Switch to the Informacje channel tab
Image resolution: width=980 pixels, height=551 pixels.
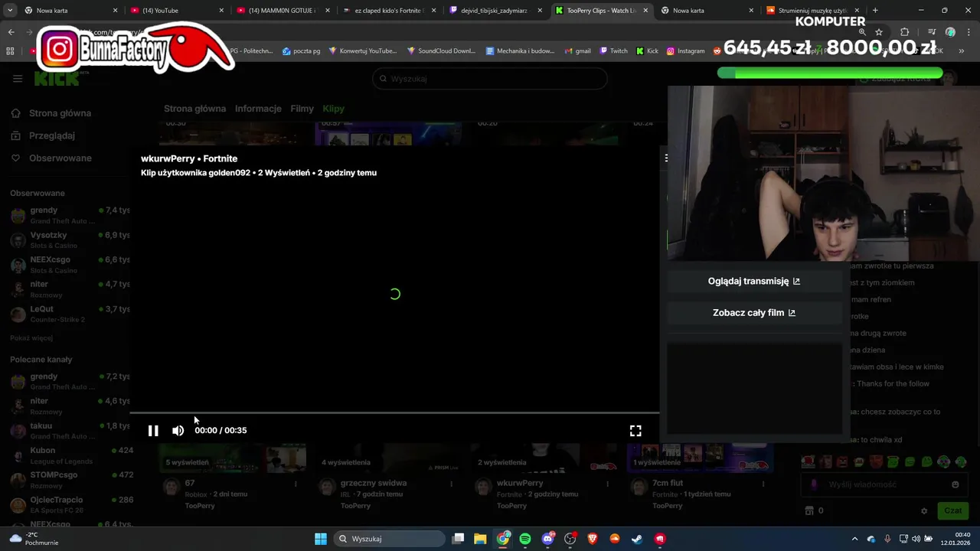(258, 109)
